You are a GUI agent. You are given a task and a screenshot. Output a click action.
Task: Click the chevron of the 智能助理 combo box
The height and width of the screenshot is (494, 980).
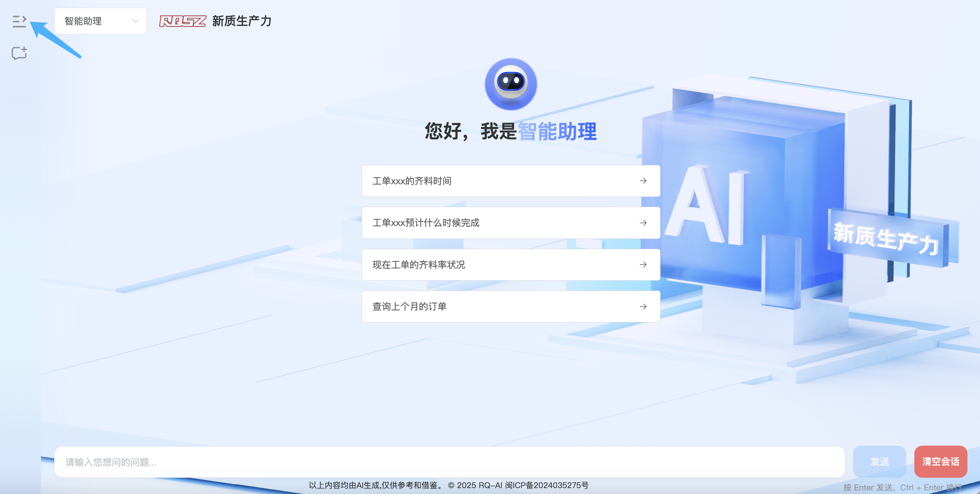pos(135,21)
